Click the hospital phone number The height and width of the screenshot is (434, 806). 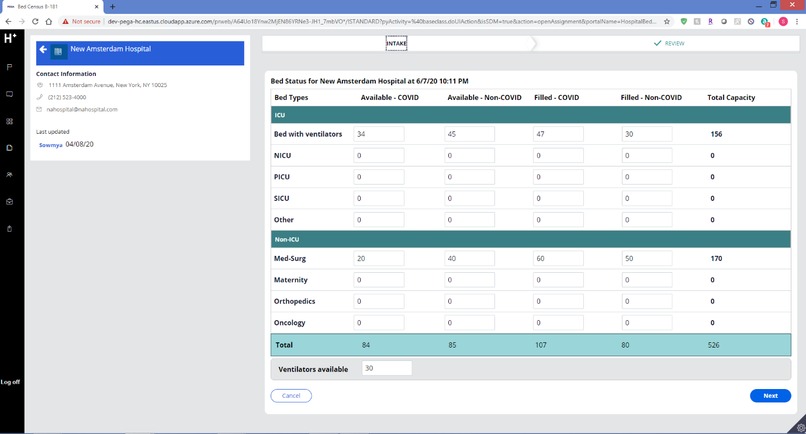(67, 97)
